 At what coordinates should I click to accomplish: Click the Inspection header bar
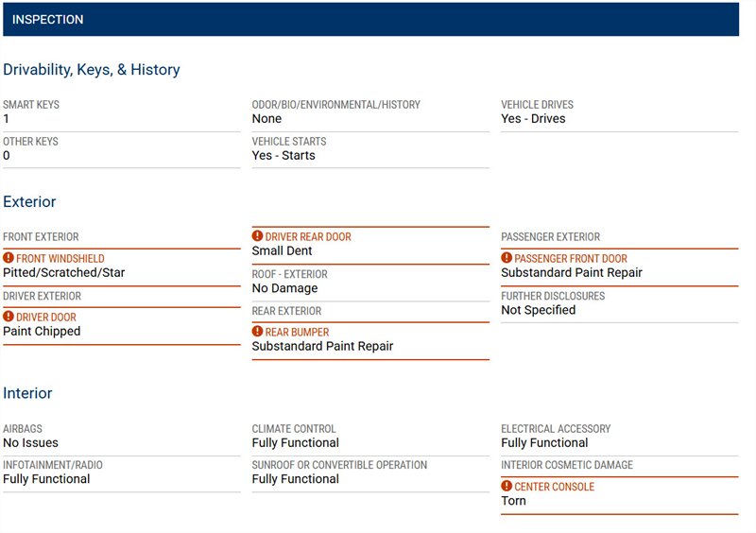tap(370, 19)
